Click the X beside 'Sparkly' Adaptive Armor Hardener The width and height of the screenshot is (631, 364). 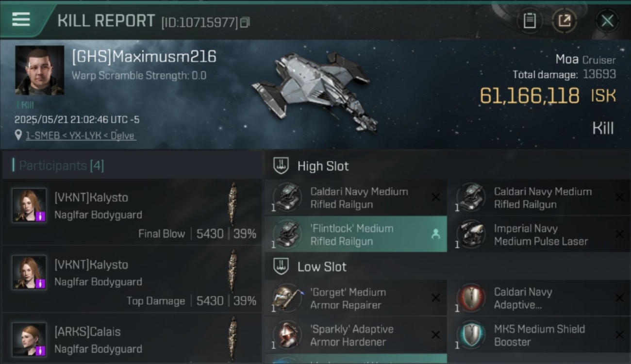[435, 335]
